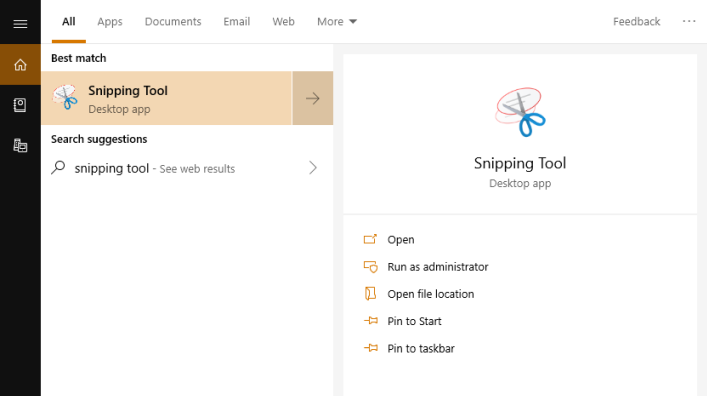Click Open in the actions list
Screen dimensions: 707x396
point(401,239)
